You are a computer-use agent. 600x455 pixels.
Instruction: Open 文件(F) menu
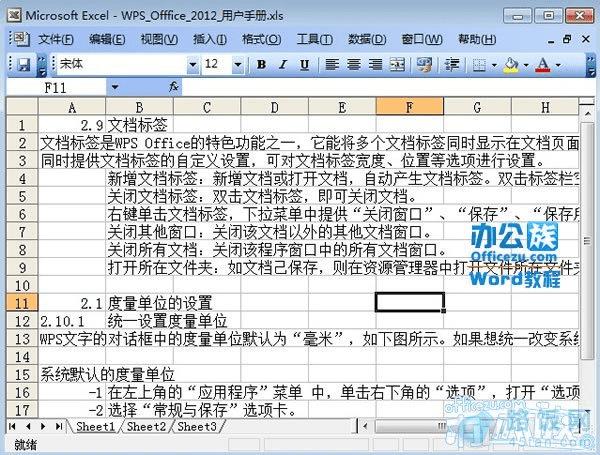click(x=56, y=39)
